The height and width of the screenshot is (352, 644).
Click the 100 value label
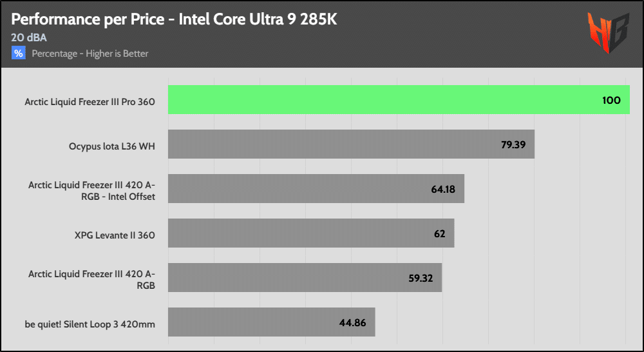click(611, 100)
